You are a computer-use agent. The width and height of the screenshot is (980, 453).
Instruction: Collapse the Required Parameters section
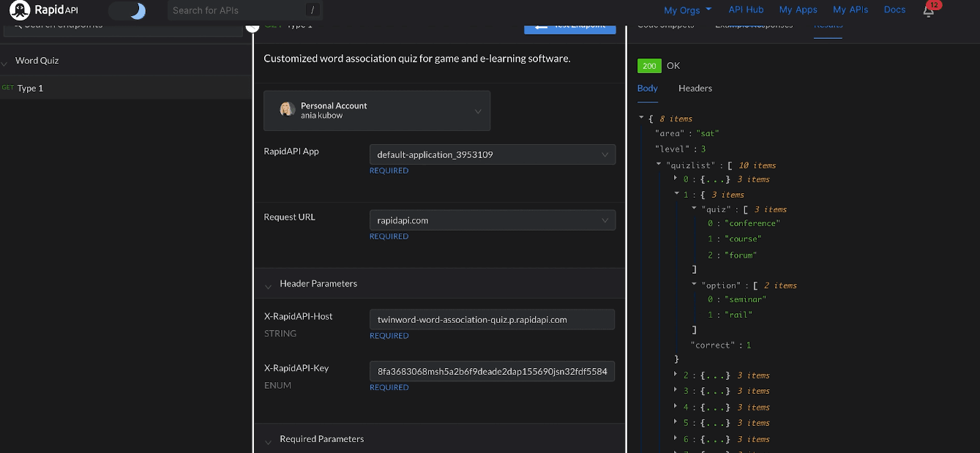[x=269, y=441]
